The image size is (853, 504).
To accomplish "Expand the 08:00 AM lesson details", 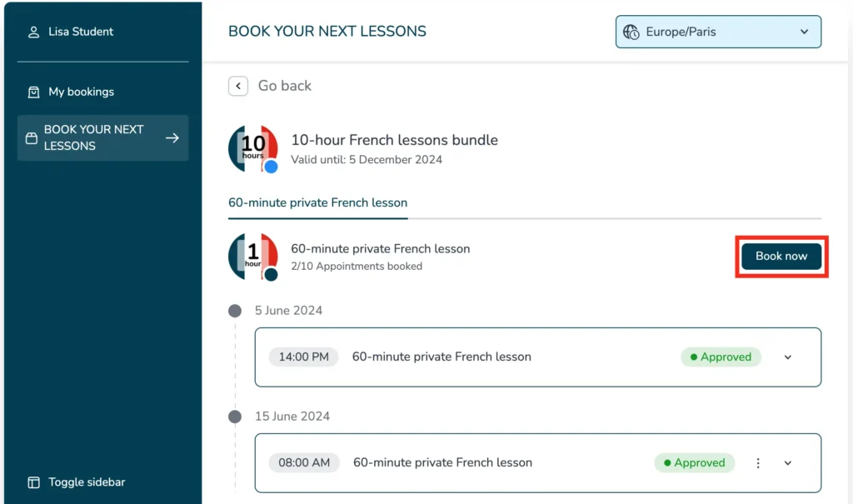I will point(788,463).
